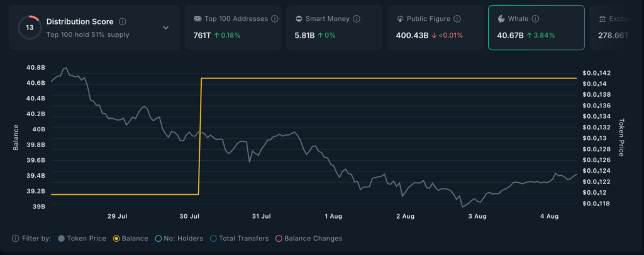Expand the Distribution Score dropdown chevron
Image resolution: width=644 pixels, height=255 pixels.
(165, 28)
